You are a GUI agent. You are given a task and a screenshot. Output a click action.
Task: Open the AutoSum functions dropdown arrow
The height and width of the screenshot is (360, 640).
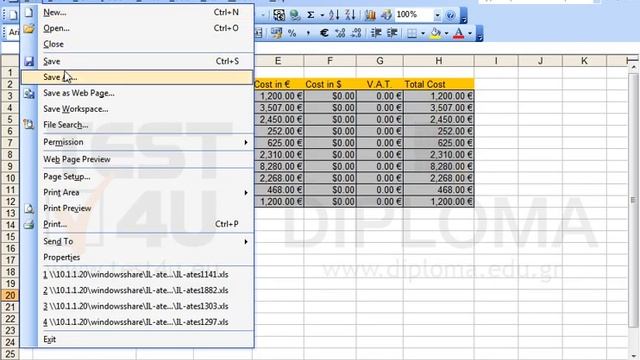point(322,15)
